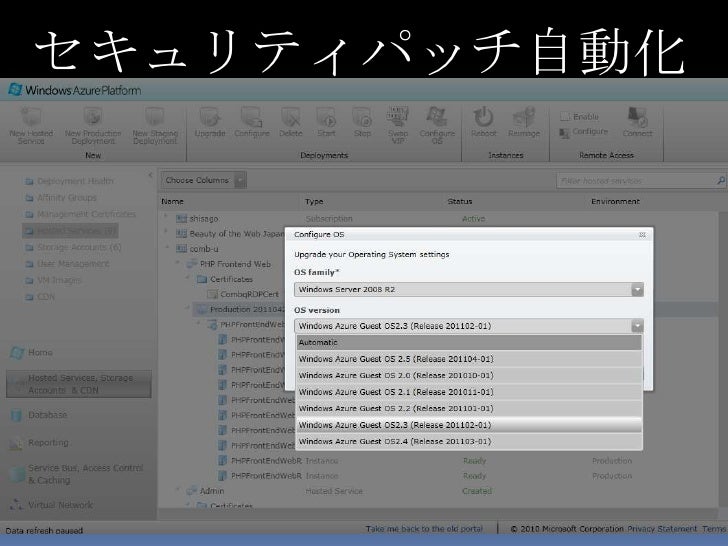Choose Guest OS 2.0 (Release 201010-01)
Viewport: 728px width, 546px height.
pos(469,375)
